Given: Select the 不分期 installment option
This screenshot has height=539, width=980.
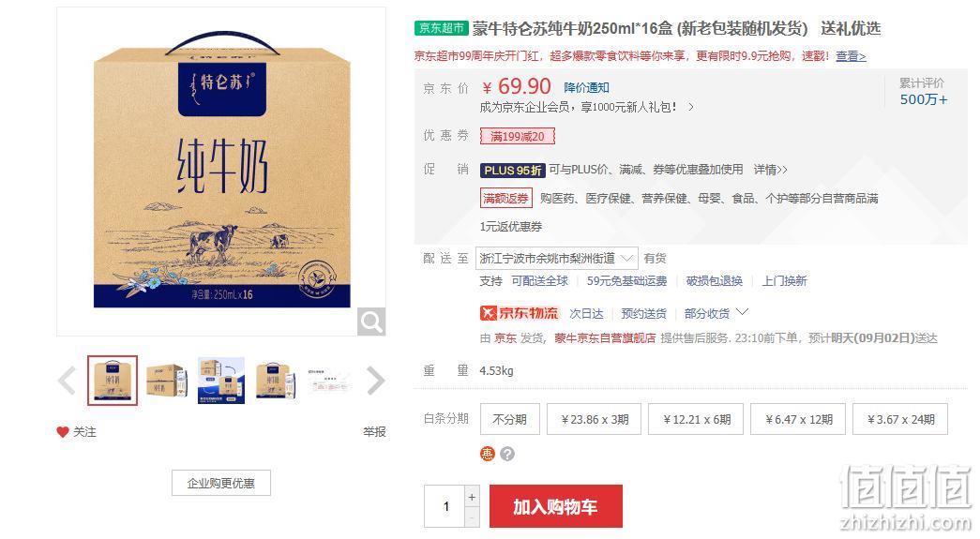Looking at the screenshot, I should (x=509, y=419).
